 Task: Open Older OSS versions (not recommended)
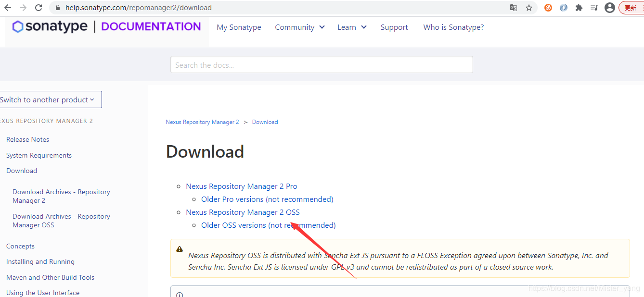pos(268,225)
